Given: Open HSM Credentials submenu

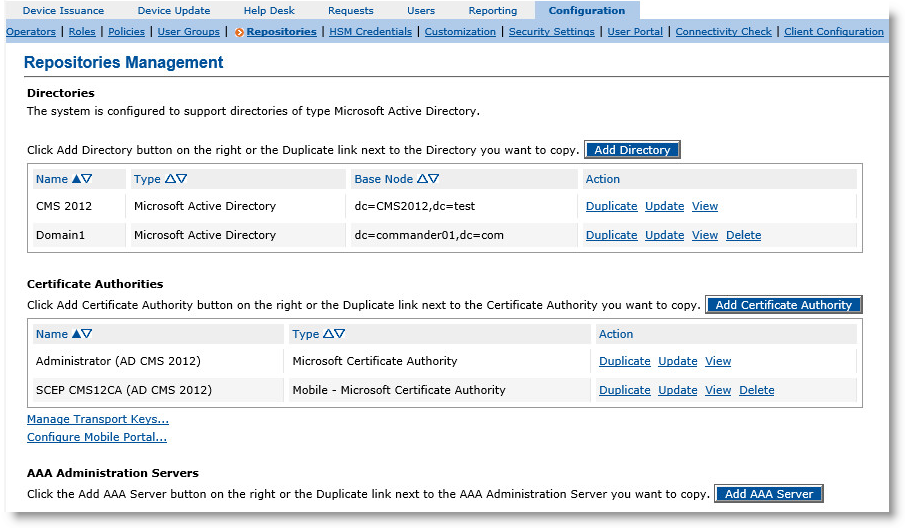Looking at the screenshot, I should tap(370, 32).
